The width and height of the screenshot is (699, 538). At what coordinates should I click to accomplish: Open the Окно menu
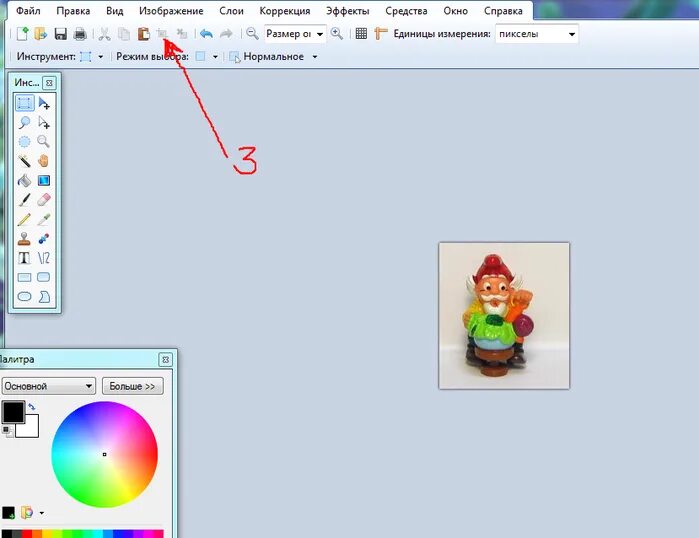pos(455,11)
